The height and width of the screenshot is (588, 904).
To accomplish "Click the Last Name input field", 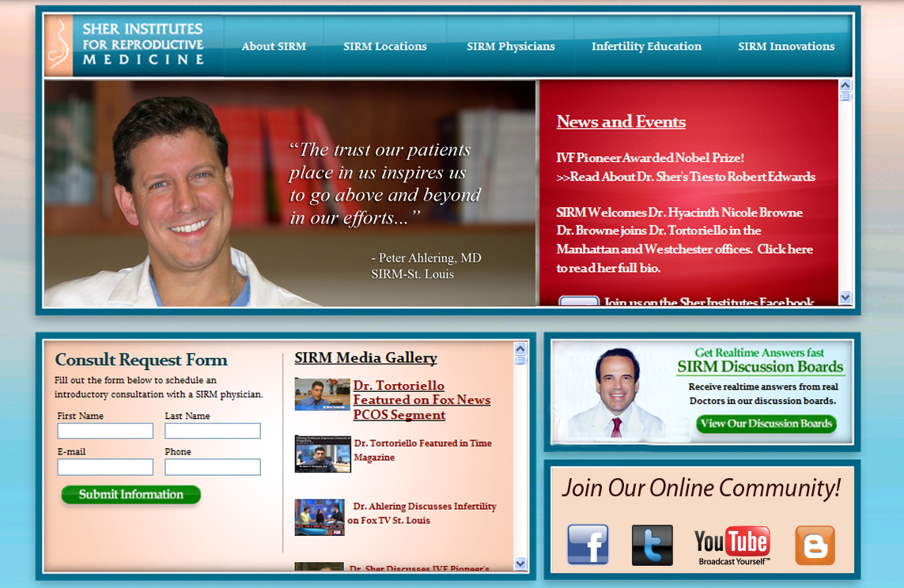I will coord(213,431).
